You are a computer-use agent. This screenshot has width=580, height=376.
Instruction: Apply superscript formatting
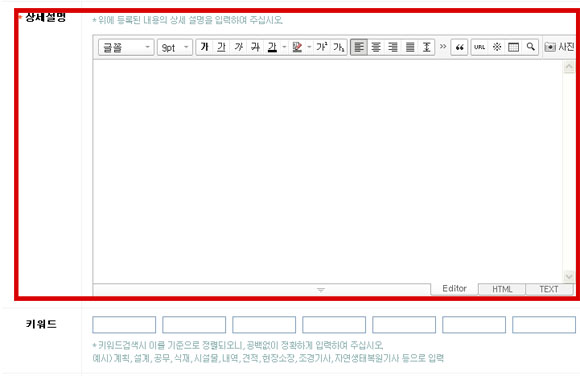pos(321,47)
